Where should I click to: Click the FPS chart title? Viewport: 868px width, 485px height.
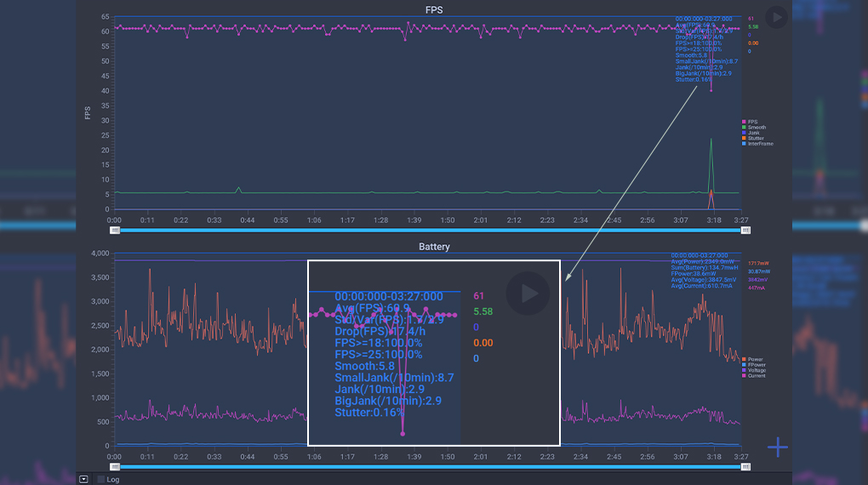tap(434, 10)
